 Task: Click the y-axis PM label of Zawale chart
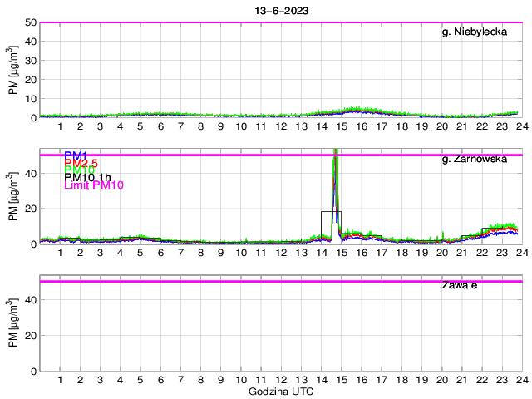[x=14, y=323]
